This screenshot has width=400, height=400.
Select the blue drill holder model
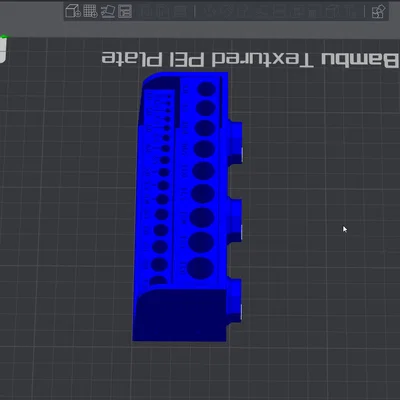point(187,207)
